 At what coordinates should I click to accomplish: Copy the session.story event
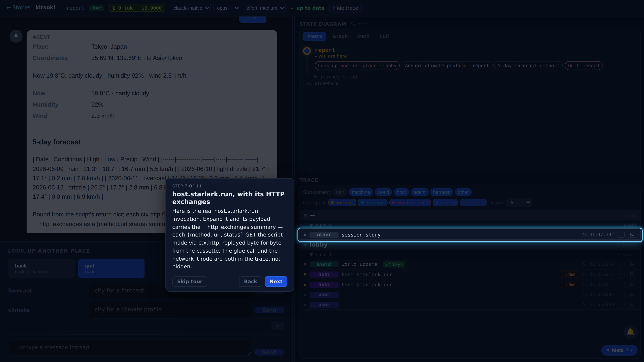(x=632, y=235)
